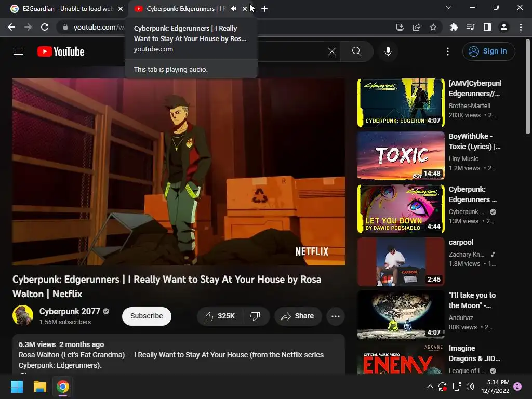
Task: Open the Chrome profile avatar
Action: tap(504, 27)
